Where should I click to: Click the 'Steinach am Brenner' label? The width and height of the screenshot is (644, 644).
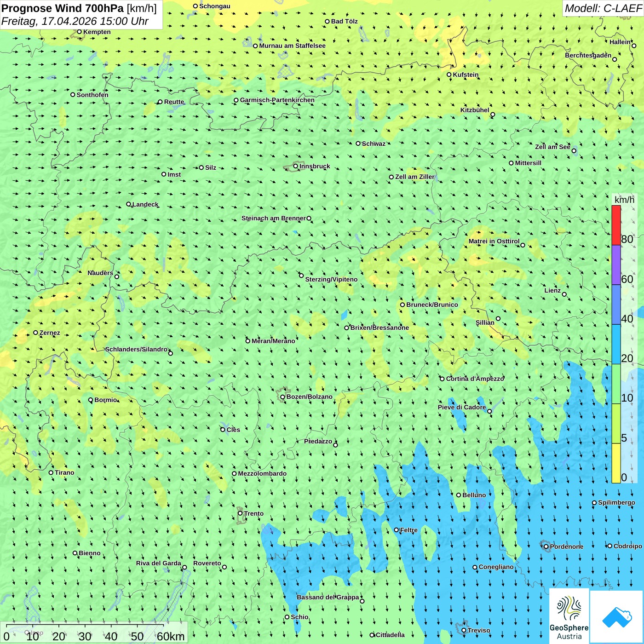274,218
